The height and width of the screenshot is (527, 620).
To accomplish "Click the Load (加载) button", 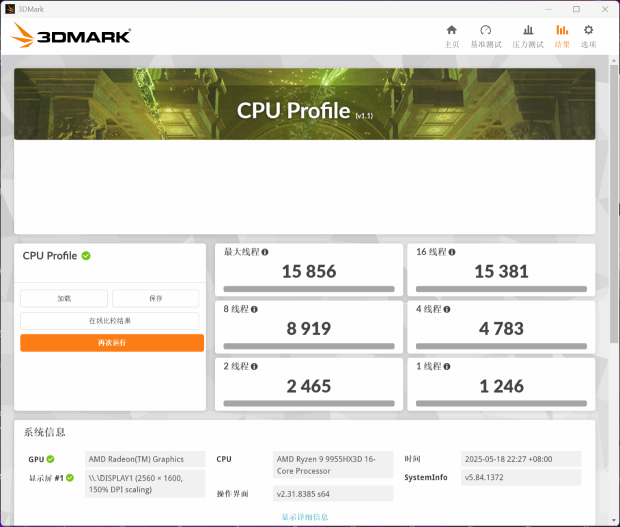I will [64, 298].
